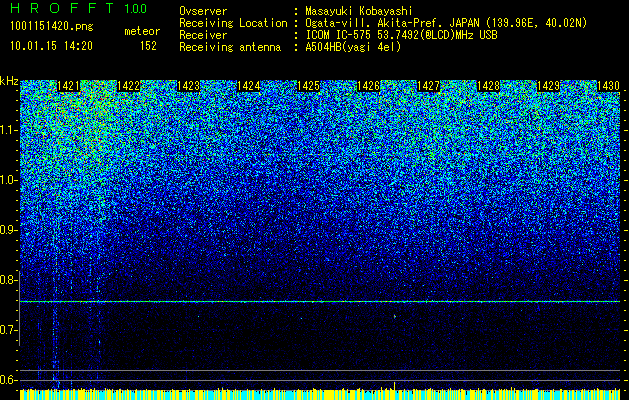Click the date stamp 10.01.15 14:20
629x400 pixels.
(51, 46)
